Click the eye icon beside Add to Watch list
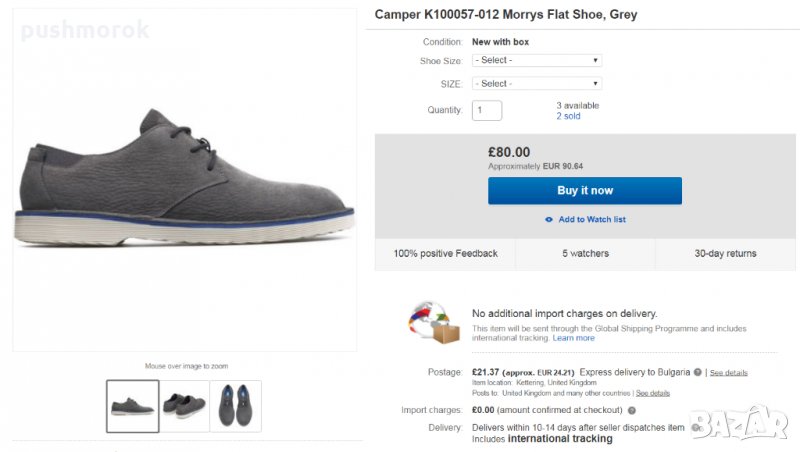This screenshot has height=452, width=800. (x=549, y=219)
